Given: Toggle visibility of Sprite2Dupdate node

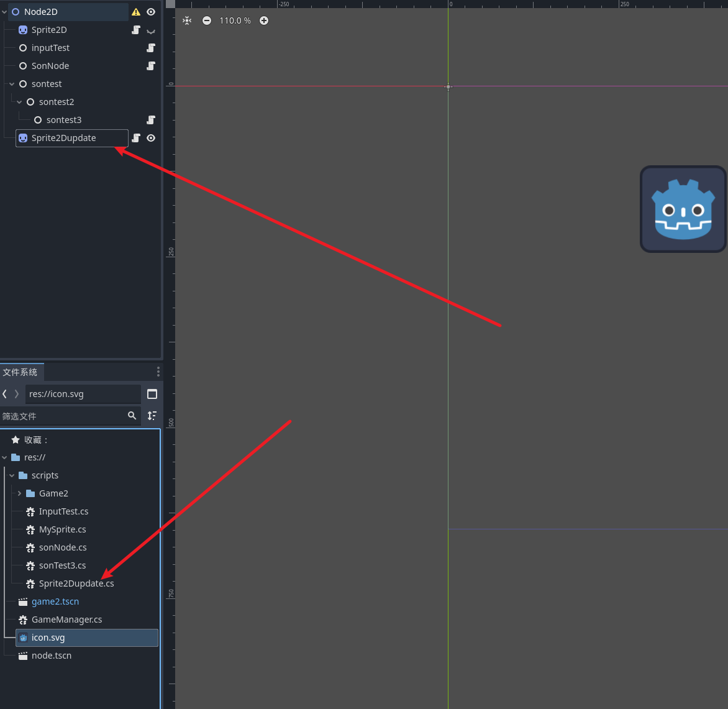Looking at the screenshot, I should tap(151, 138).
